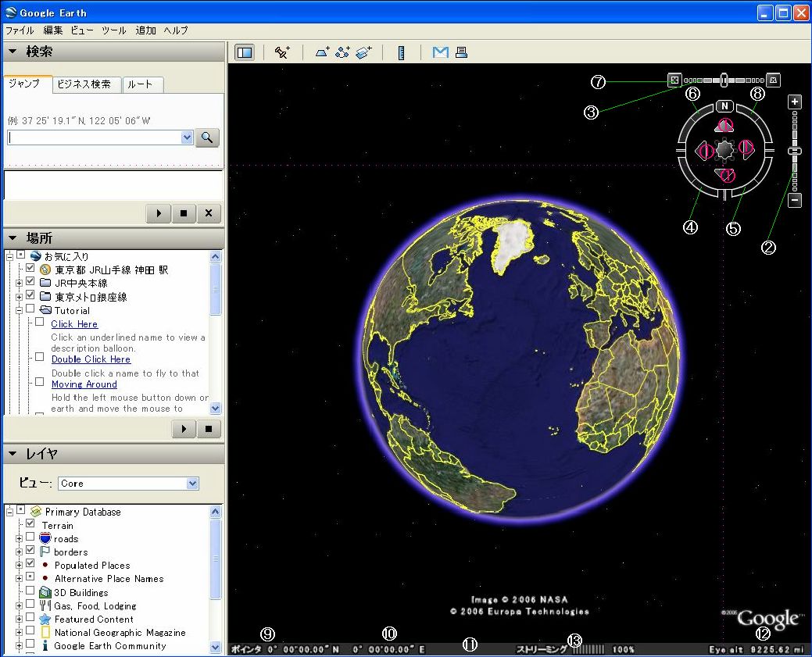Toggle the 東京メトロ銀座線 folder checkbox
The width and height of the screenshot is (812, 657).
[30, 295]
